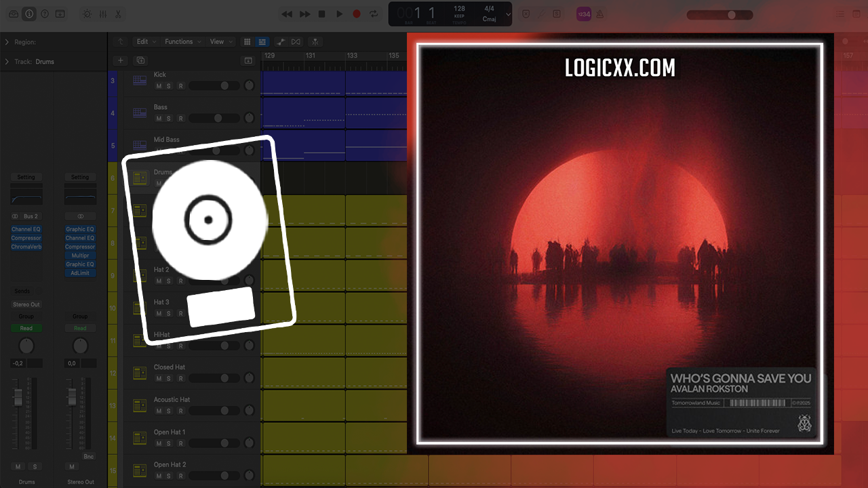The image size is (868, 488).
Task: Toggle the count-in 1234 button
Action: [x=584, y=14]
